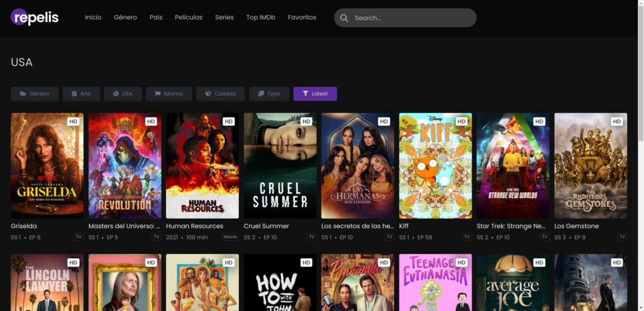Open the Human Resources title link
This screenshot has height=311, width=644.
[195, 226]
